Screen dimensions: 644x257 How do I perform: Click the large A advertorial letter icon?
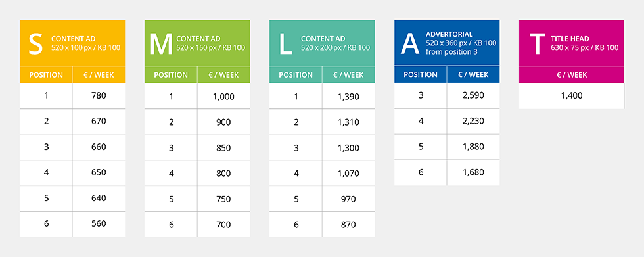(x=410, y=44)
